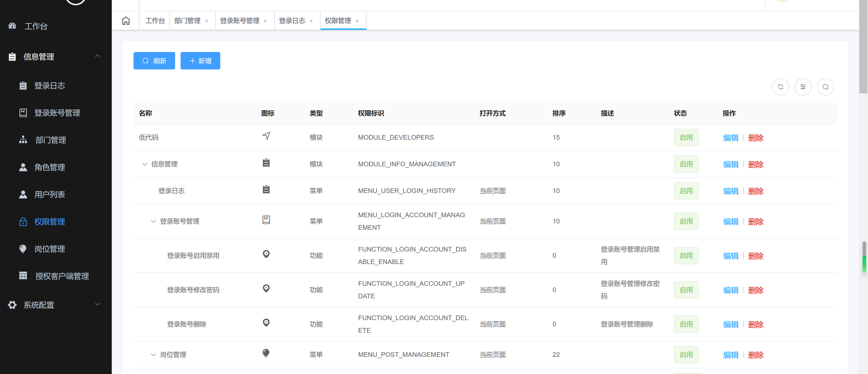Image resolution: width=868 pixels, height=374 pixels.
Task: Delete the 登录账号删除 row
Action: tap(756, 324)
